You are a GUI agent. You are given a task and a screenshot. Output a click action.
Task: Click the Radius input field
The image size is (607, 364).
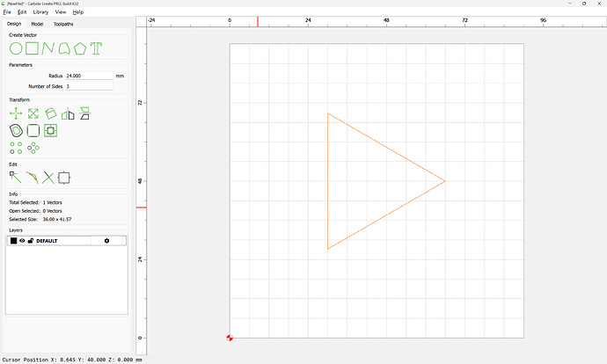(89, 76)
